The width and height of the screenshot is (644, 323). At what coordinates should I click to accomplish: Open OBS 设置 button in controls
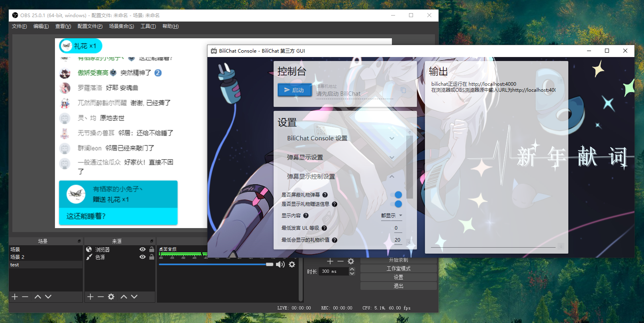click(x=399, y=278)
